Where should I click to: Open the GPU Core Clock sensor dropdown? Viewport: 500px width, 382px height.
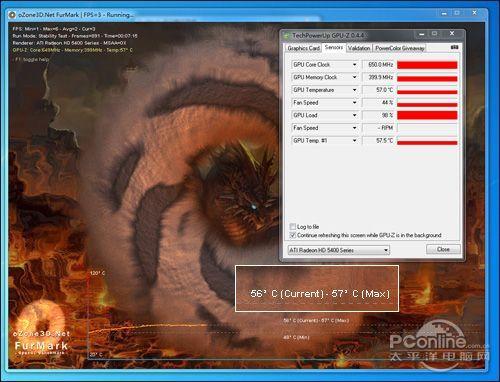coord(354,65)
